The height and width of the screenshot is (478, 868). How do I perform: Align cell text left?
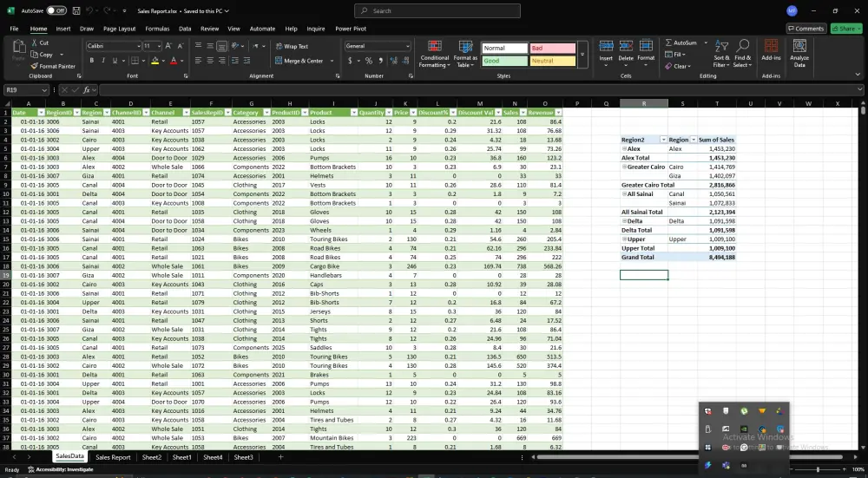click(198, 61)
